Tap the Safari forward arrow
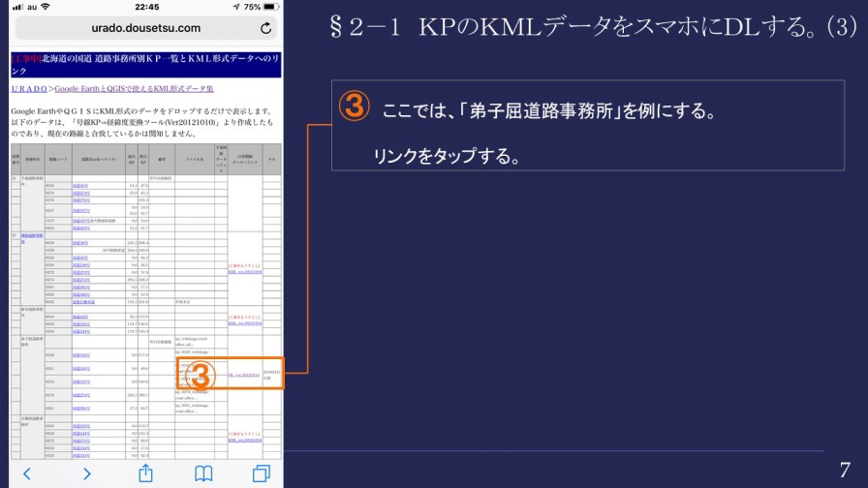The width and height of the screenshot is (868, 488). click(86, 473)
